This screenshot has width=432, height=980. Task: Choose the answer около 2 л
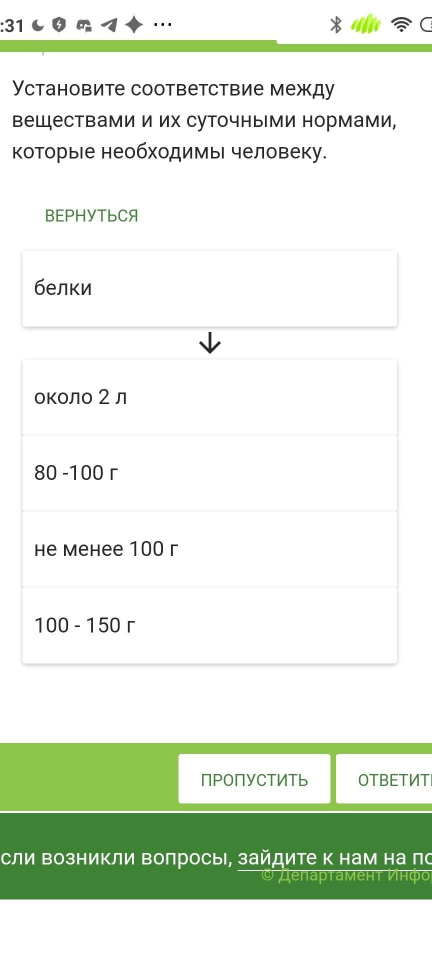coord(209,397)
